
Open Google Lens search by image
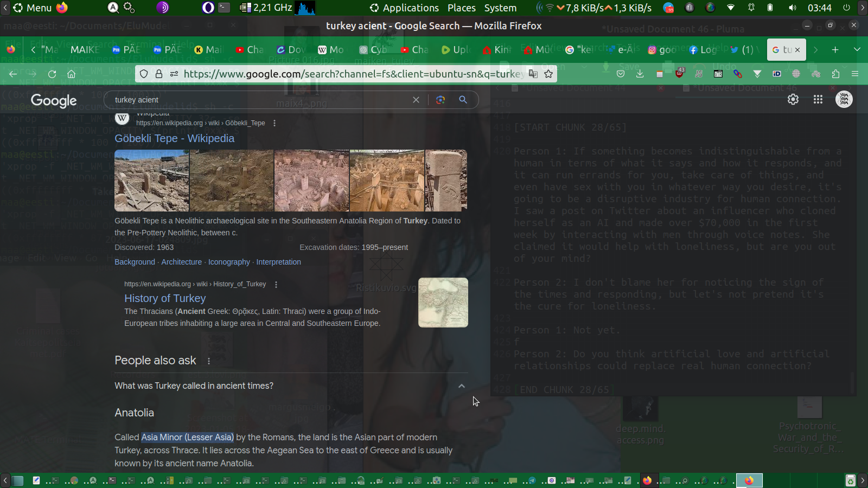pyautogui.click(x=441, y=100)
